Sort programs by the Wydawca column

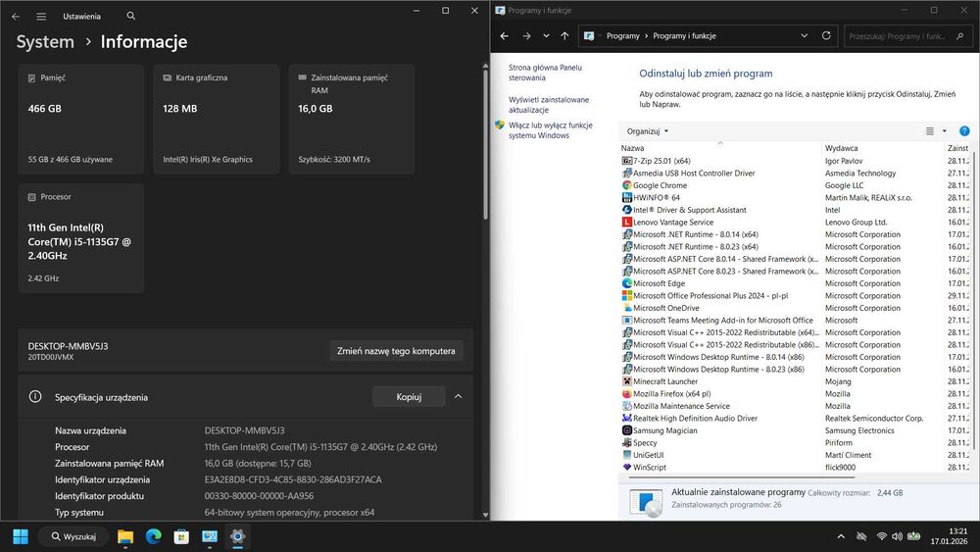[x=841, y=148]
